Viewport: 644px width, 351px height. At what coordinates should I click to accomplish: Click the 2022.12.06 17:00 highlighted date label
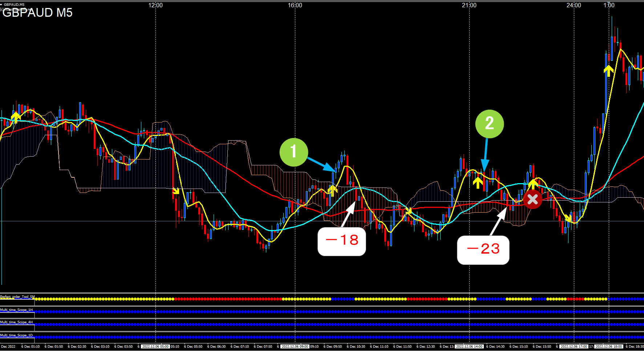574,347
